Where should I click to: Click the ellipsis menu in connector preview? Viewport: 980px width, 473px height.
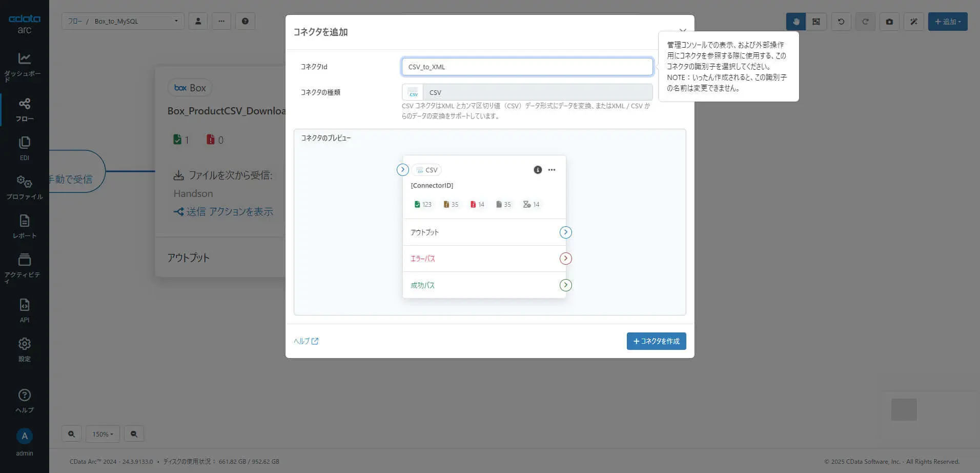coord(552,170)
